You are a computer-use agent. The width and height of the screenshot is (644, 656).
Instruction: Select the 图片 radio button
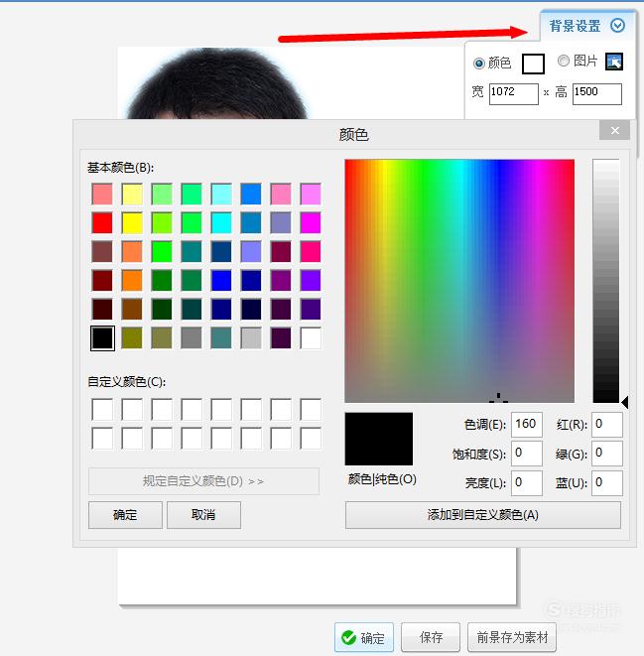pos(564,61)
